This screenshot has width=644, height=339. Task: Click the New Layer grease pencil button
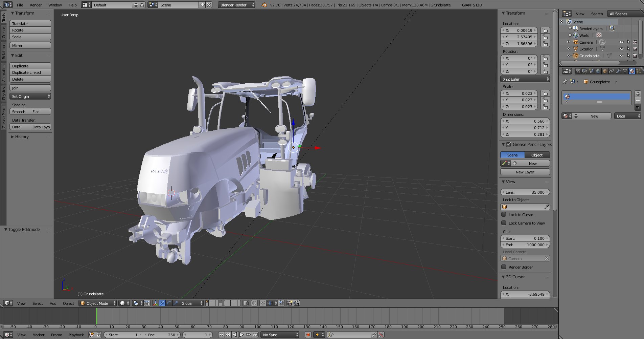(525, 172)
